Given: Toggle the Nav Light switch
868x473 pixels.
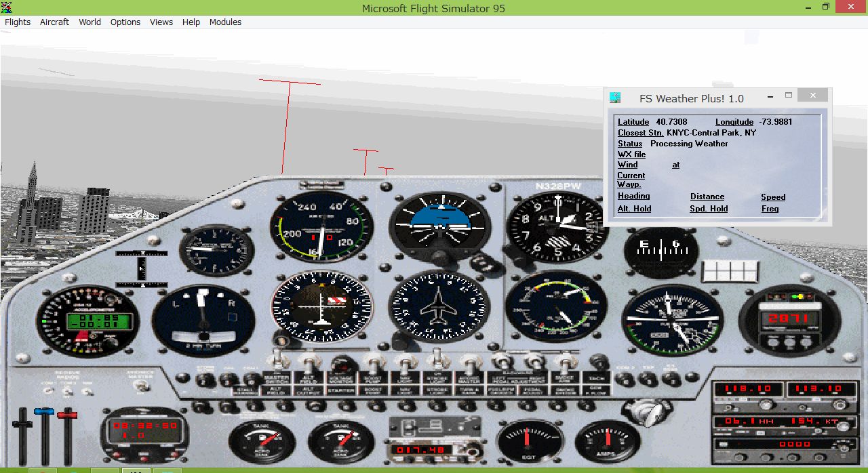Looking at the screenshot, I should coord(405,364).
